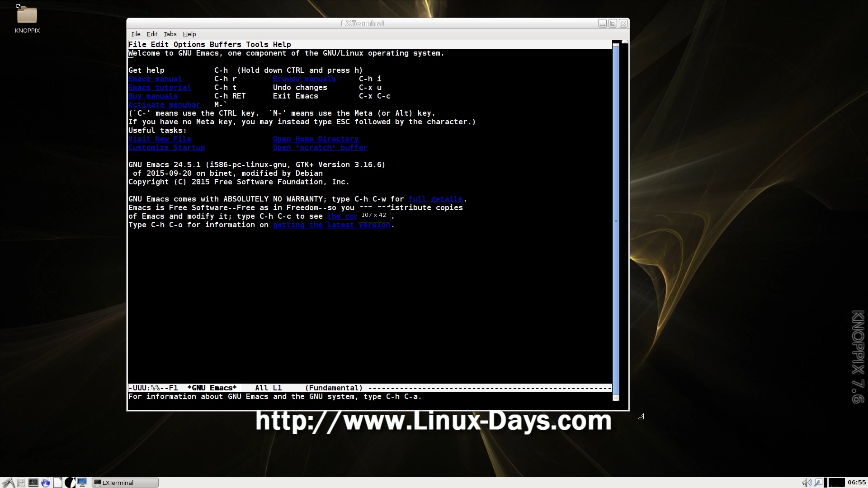Open LXTerminal Help menu
The width and height of the screenshot is (868, 488).
[x=189, y=34]
